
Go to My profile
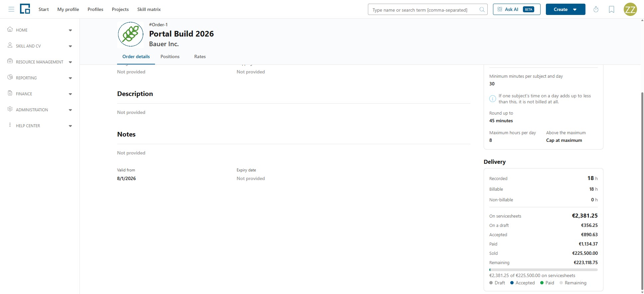point(68,9)
